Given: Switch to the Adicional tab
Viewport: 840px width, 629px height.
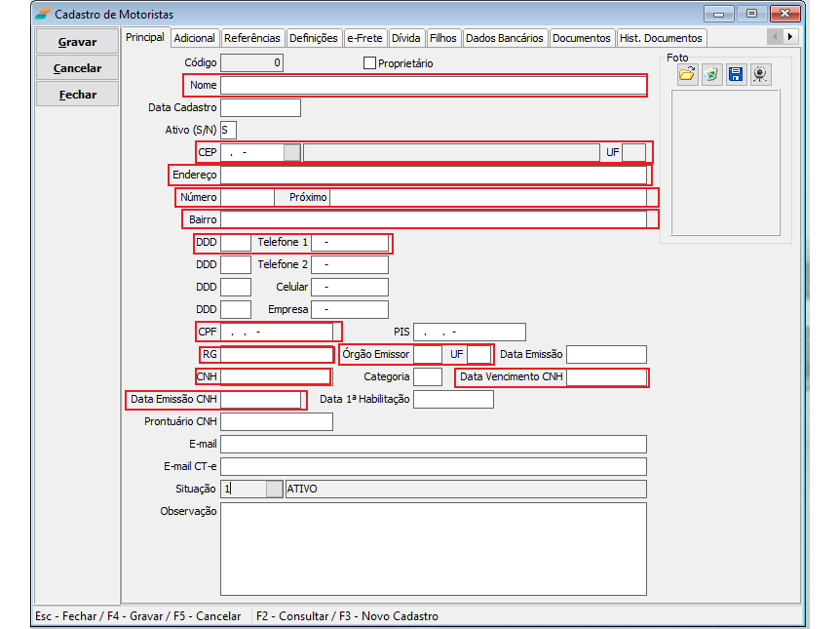Looking at the screenshot, I should (194, 38).
